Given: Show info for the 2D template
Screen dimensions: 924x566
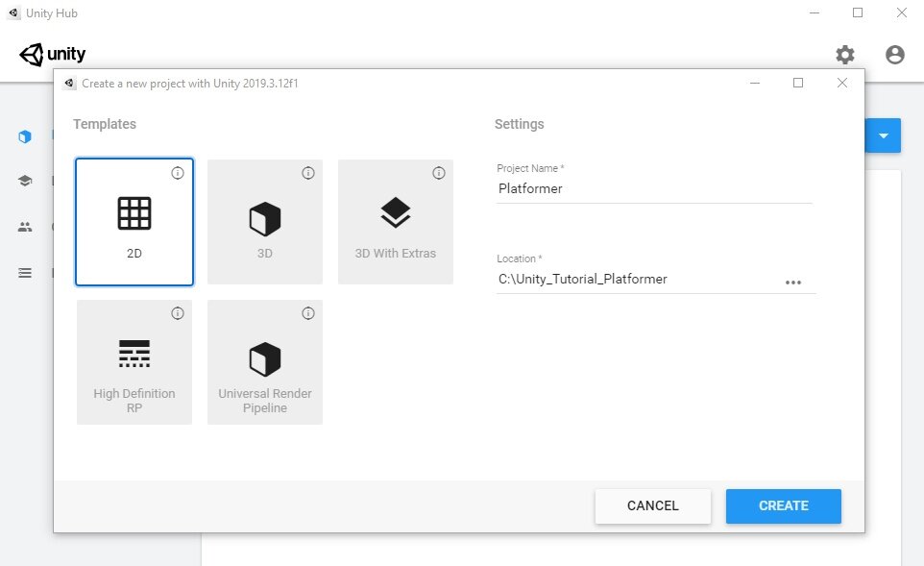Looking at the screenshot, I should [x=178, y=173].
